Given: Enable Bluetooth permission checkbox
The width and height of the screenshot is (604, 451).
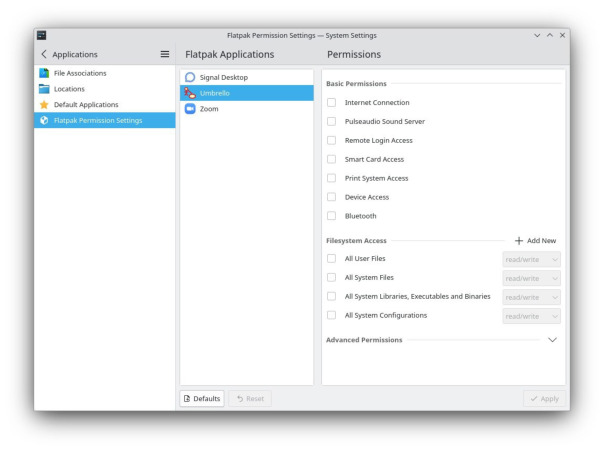Looking at the screenshot, I should [x=331, y=216].
